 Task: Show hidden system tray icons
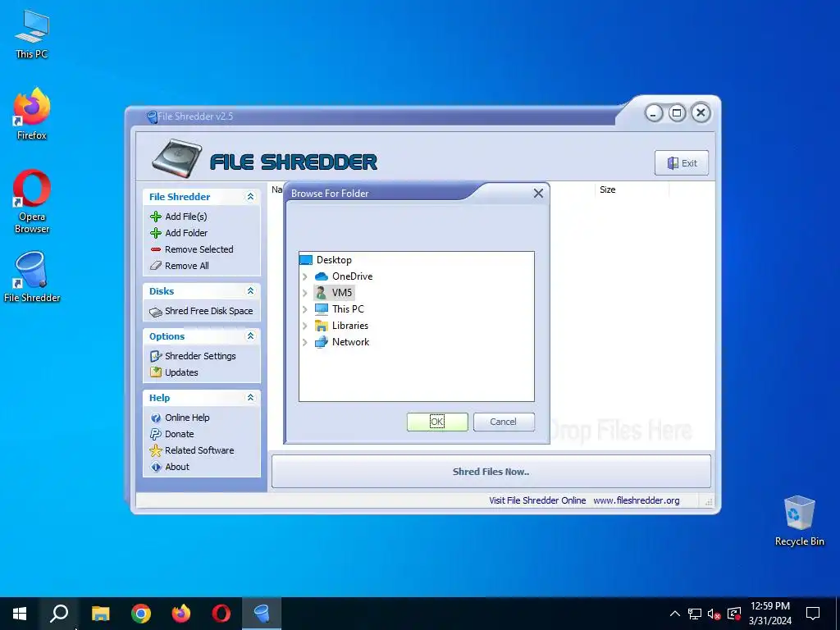pyautogui.click(x=675, y=614)
